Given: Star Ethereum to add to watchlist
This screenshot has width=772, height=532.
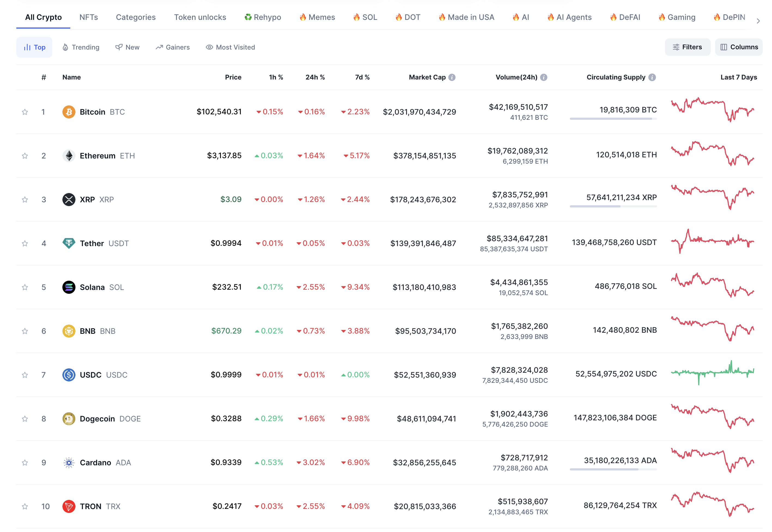Looking at the screenshot, I should pyautogui.click(x=25, y=156).
